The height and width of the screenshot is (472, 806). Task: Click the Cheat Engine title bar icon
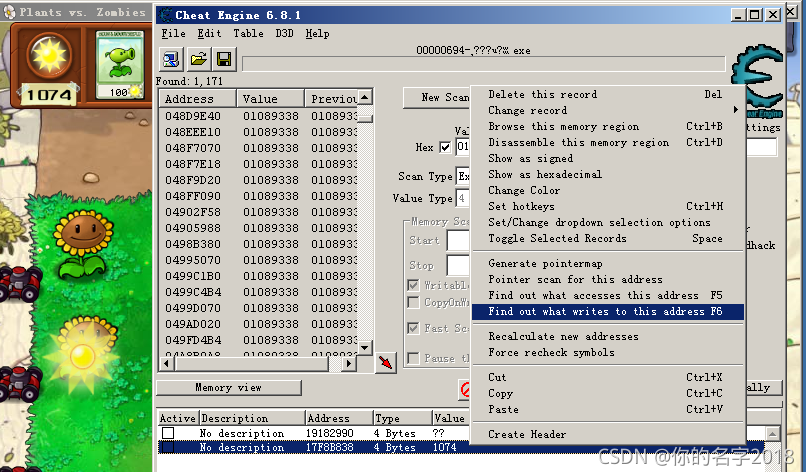pos(166,15)
